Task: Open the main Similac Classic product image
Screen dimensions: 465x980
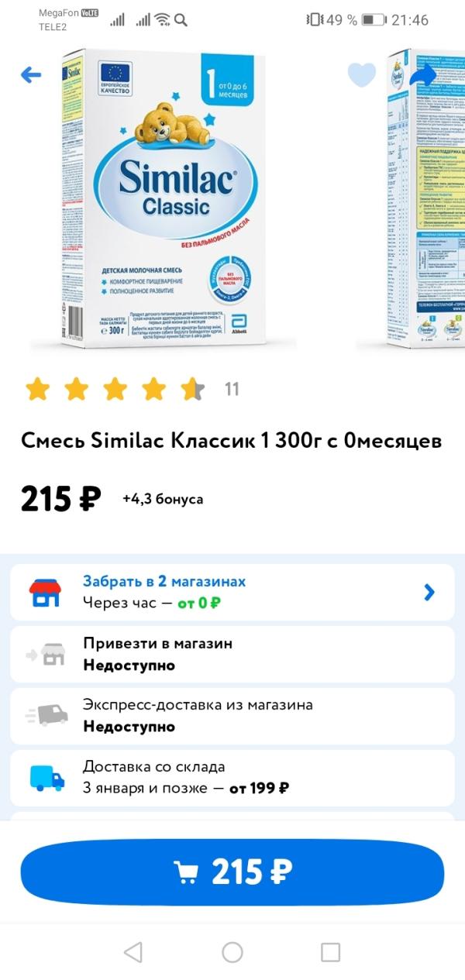Action: [165, 198]
